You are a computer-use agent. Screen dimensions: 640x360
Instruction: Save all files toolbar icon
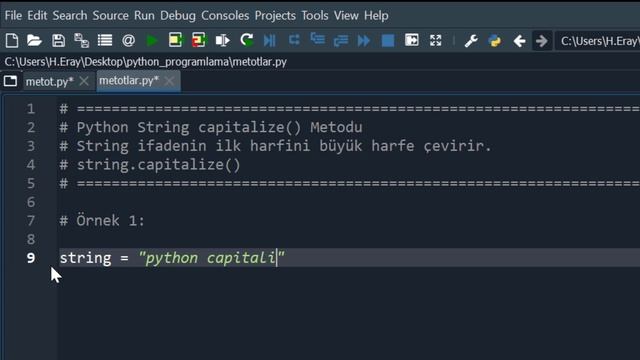82,40
